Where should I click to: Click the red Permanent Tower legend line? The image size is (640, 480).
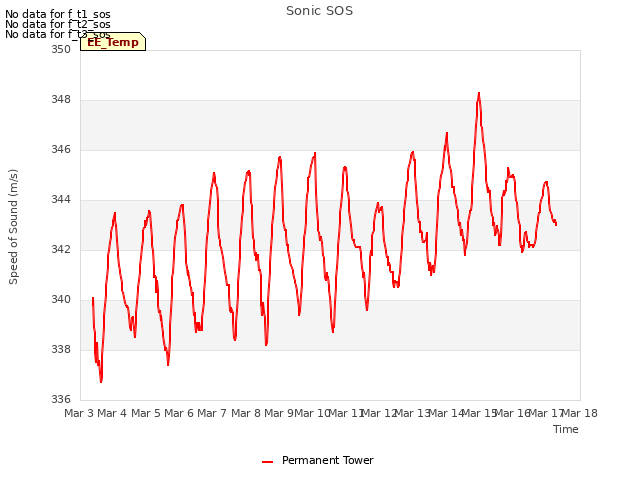coord(267,462)
